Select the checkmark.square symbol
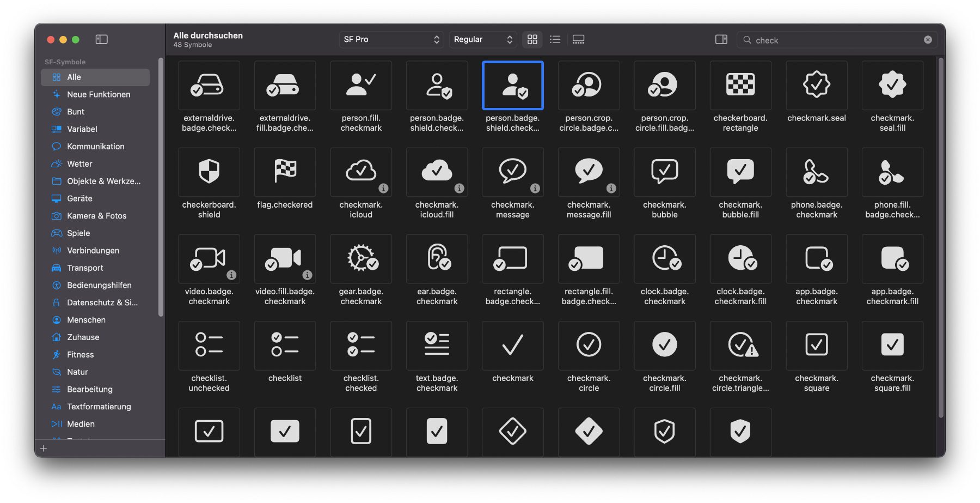This screenshot has width=980, height=503. [817, 346]
